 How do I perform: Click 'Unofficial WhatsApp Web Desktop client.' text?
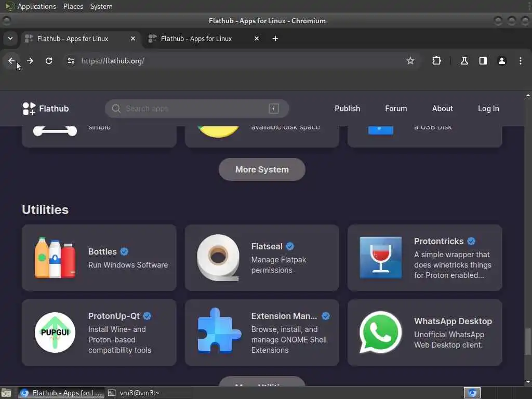(x=449, y=340)
